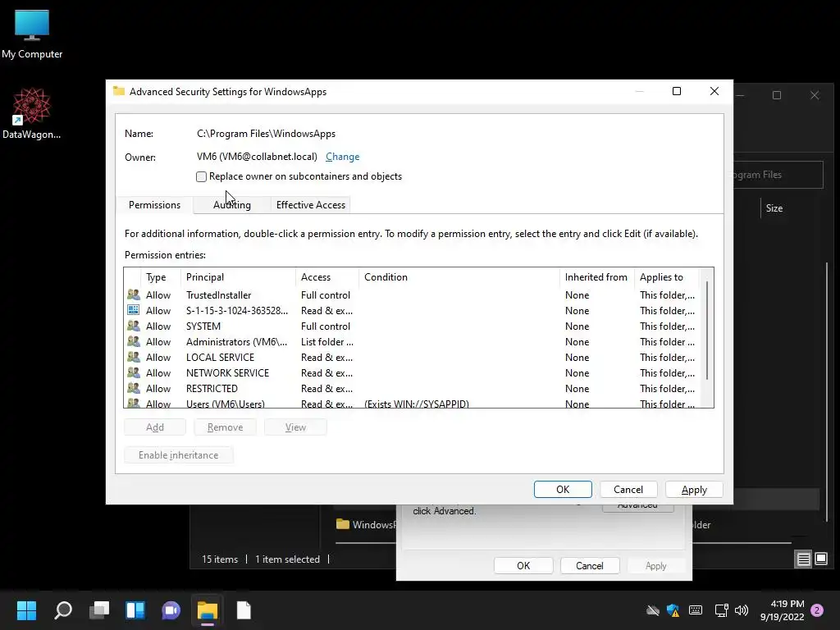
Task: Click the folder icon in dialog title bar
Action: coord(119,91)
